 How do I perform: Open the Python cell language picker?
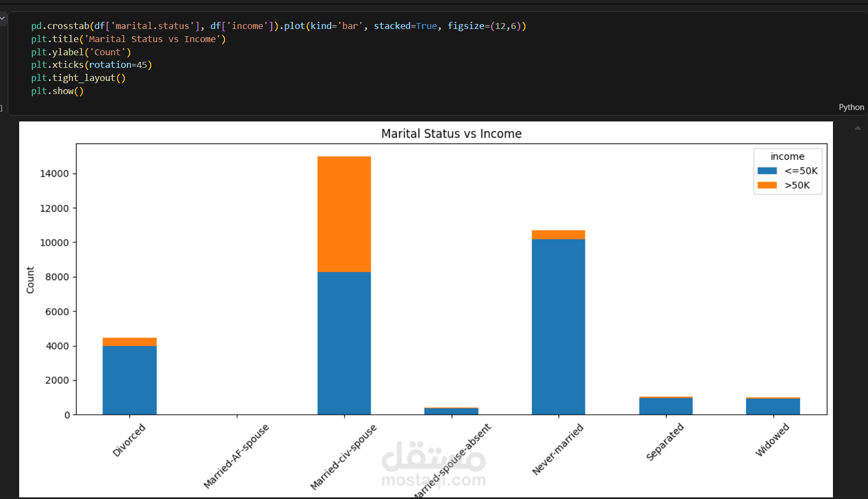(x=851, y=107)
